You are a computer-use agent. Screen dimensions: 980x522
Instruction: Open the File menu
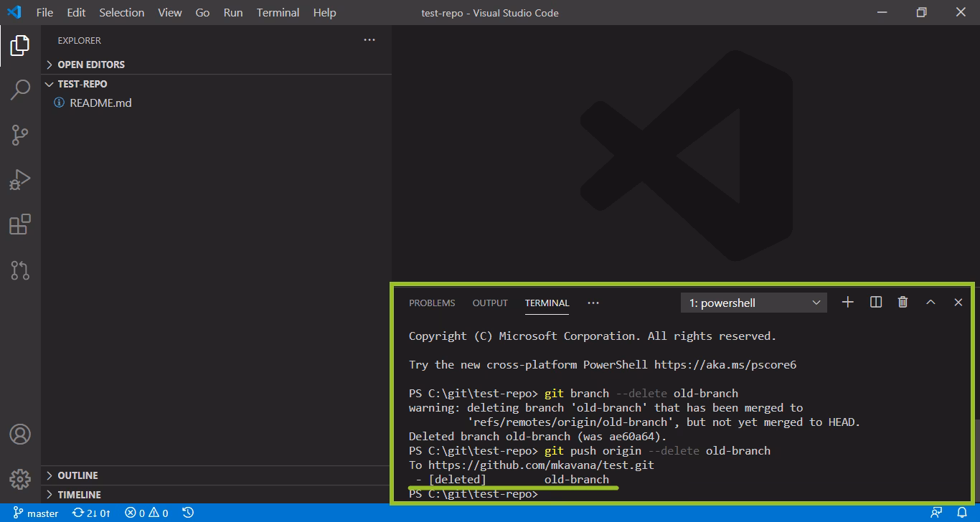click(44, 13)
